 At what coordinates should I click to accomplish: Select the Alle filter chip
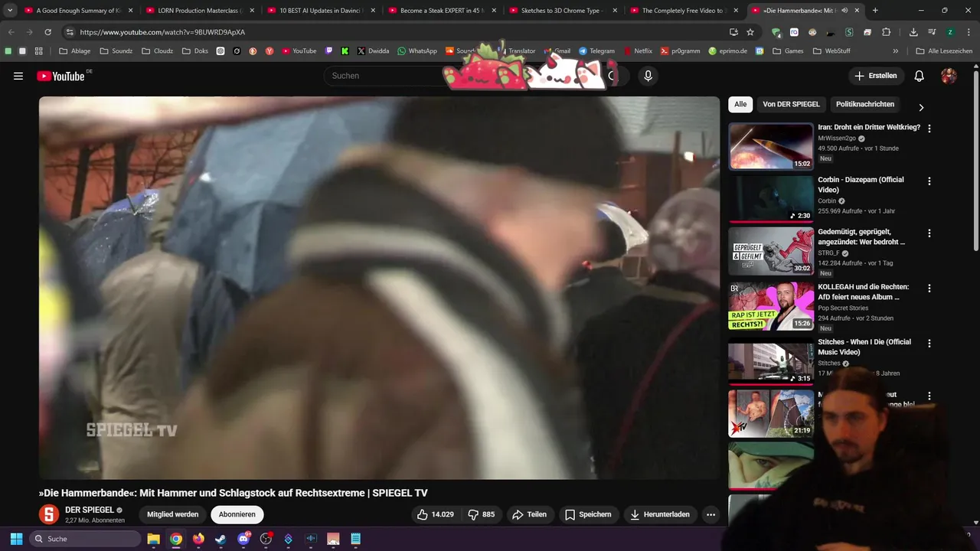coord(740,104)
